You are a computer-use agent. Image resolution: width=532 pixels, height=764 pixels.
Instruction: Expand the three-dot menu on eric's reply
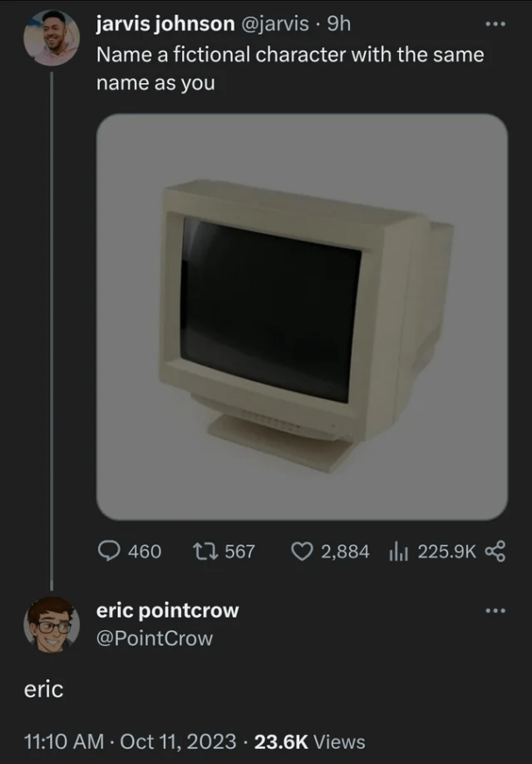496,609
